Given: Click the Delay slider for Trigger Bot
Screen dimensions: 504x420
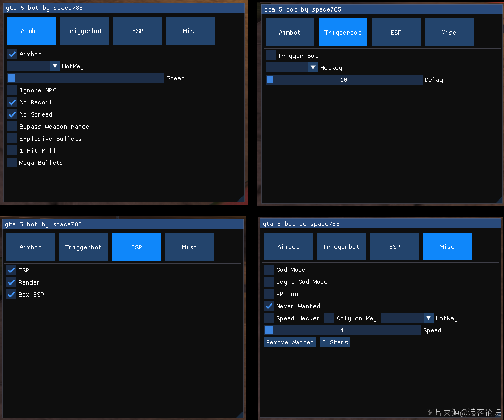Looking at the screenshot, I should point(344,80).
